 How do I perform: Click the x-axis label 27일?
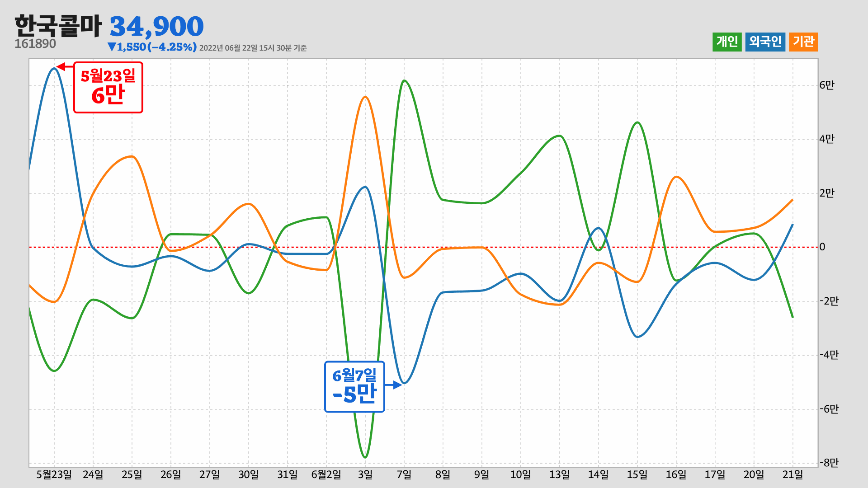210,474
